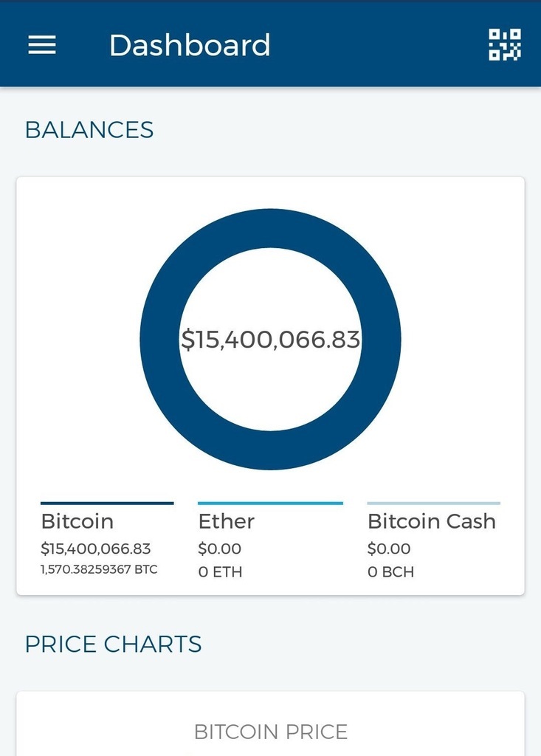Screen dimensions: 541x756
Task: Click the Dashboard title in header
Action: click(x=190, y=45)
